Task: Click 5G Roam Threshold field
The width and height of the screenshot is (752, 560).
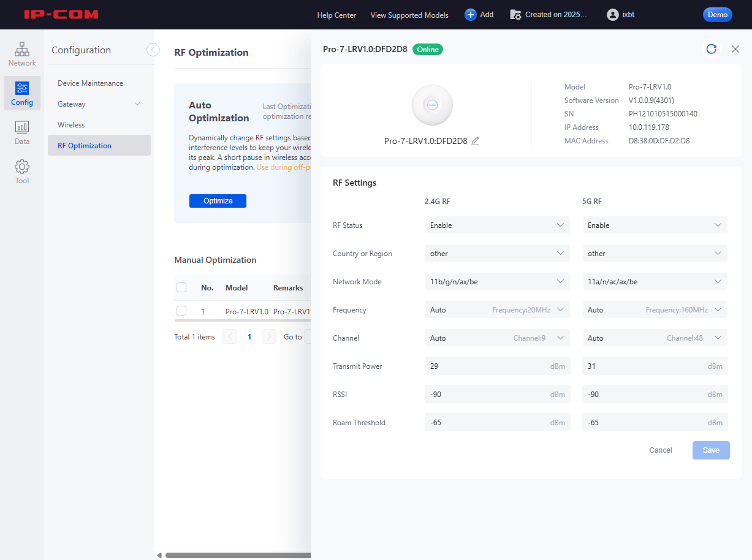Action: (655, 423)
